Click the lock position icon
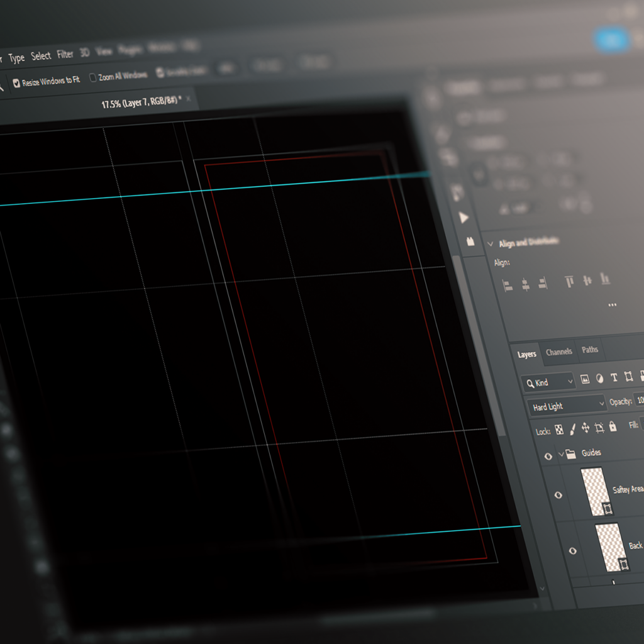This screenshot has height=644, width=644. coord(586,428)
